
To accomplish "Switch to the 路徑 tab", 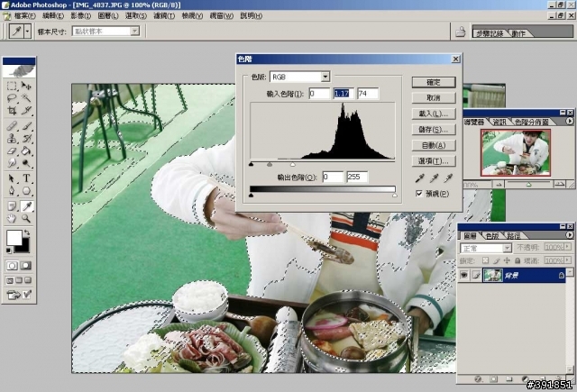I will (x=513, y=235).
